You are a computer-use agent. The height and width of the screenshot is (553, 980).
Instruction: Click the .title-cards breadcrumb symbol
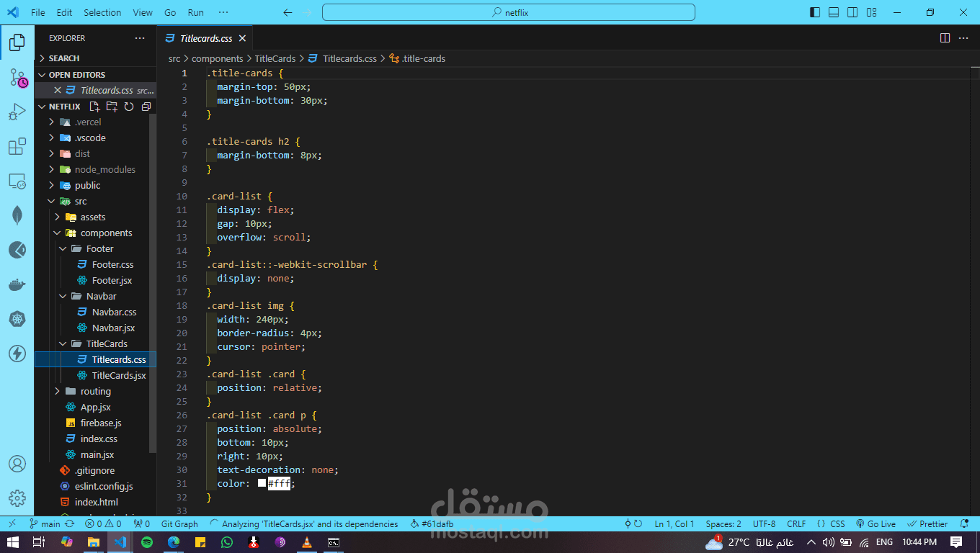pyautogui.click(x=417, y=58)
